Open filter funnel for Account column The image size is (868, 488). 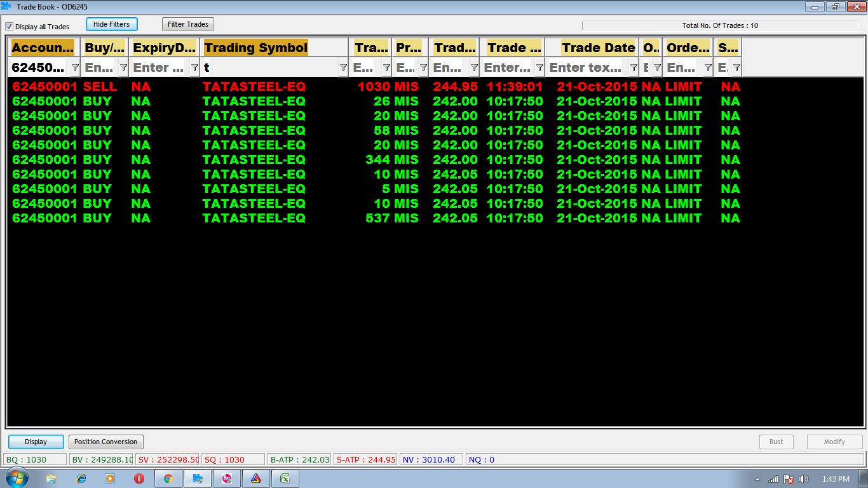pos(75,67)
